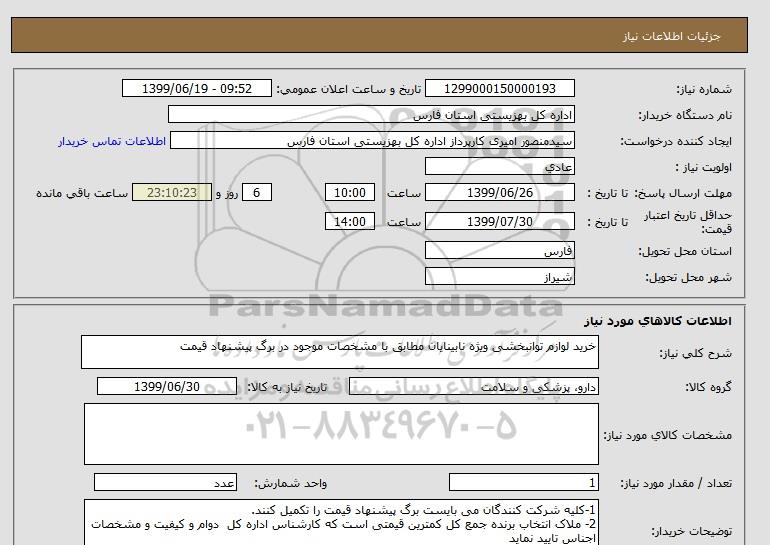The width and height of the screenshot is (770, 545).
Task: Click the quantity field showing 1
Action: (523, 483)
